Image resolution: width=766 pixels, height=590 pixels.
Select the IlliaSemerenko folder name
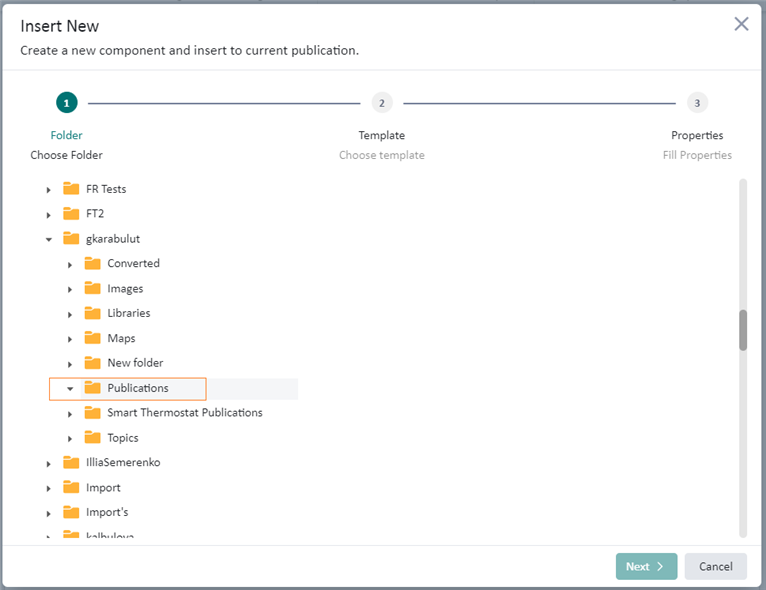(123, 463)
